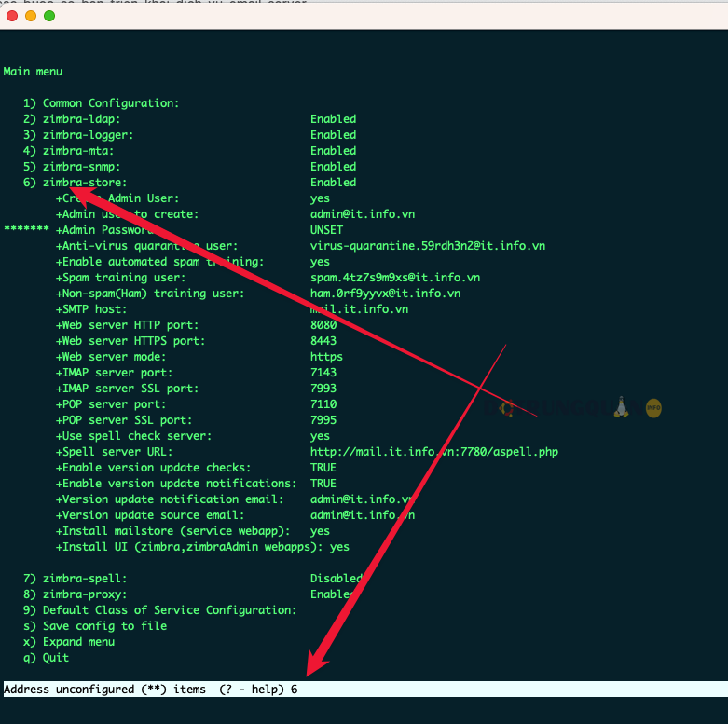Click '+Enable version update notifications:' label
Image resolution: width=728 pixels, height=724 pixels.
(x=176, y=483)
